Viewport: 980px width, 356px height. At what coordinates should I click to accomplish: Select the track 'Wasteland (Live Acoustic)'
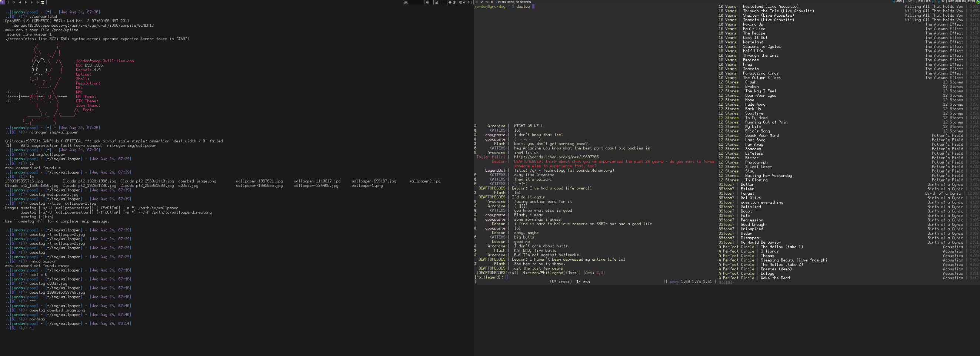770,6
